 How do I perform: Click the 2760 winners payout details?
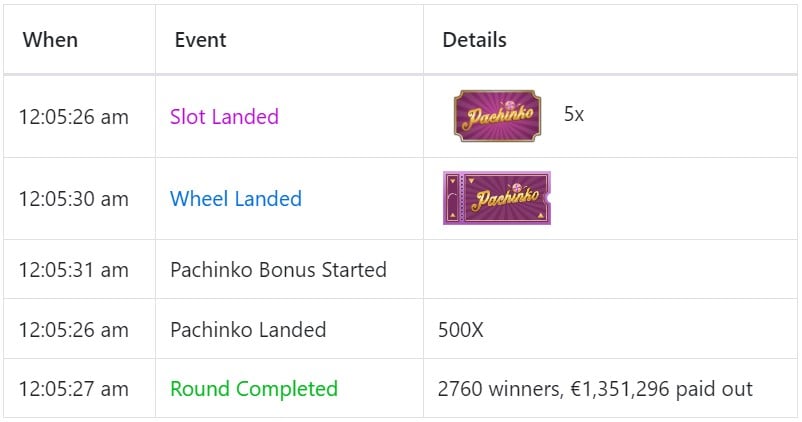(595, 389)
